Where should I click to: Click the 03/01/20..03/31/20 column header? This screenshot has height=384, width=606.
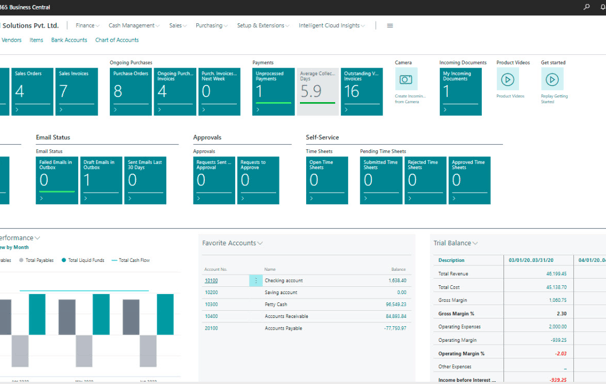[x=531, y=260]
